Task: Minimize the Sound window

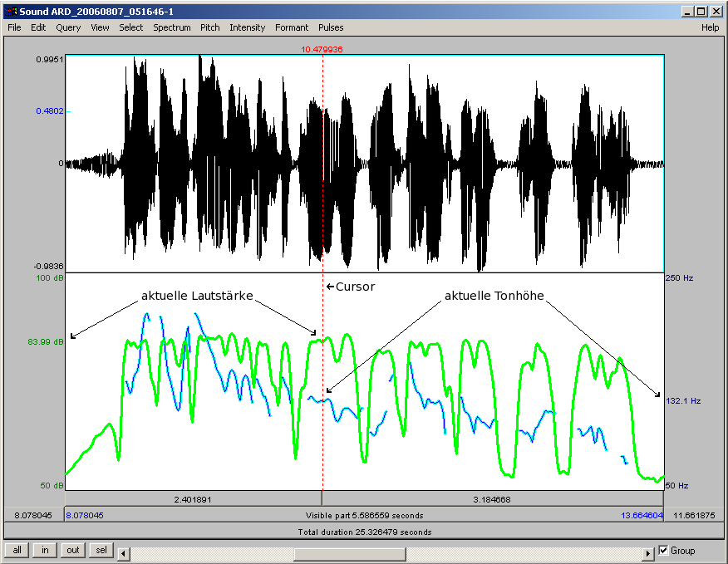Action: (687, 12)
